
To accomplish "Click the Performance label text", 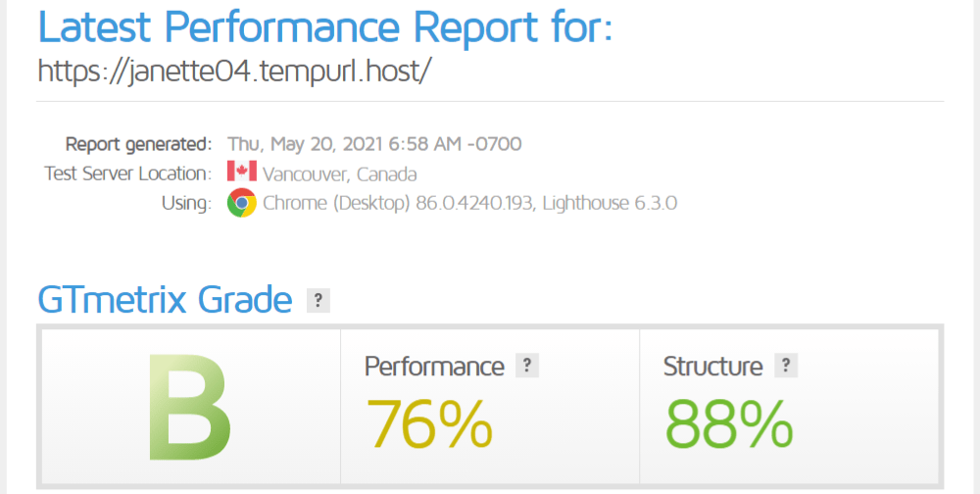I will click(434, 367).
